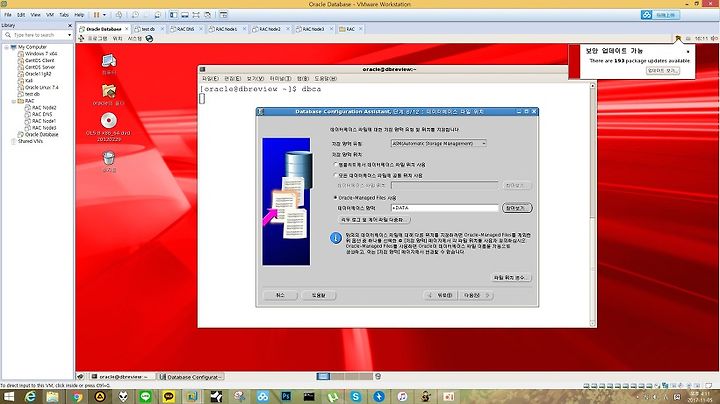Screen dimensions: 720x404
Task: Select CentOS Client in library tree
Action: 39,61
